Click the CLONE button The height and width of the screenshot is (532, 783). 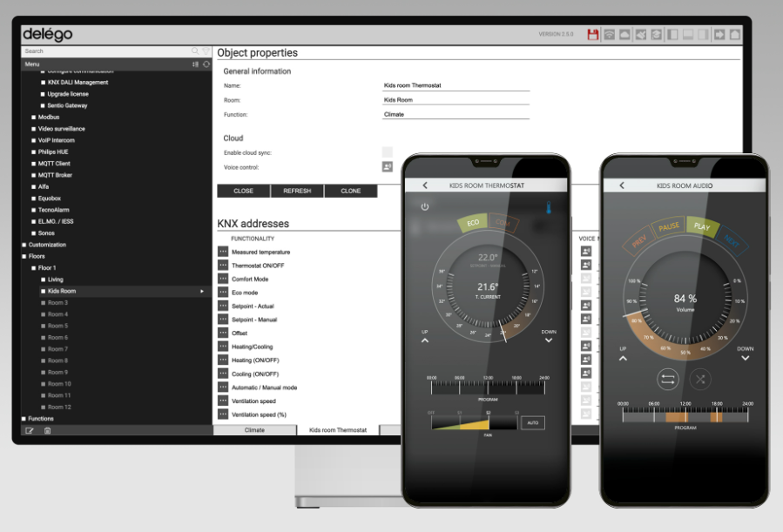pos(351,191)
